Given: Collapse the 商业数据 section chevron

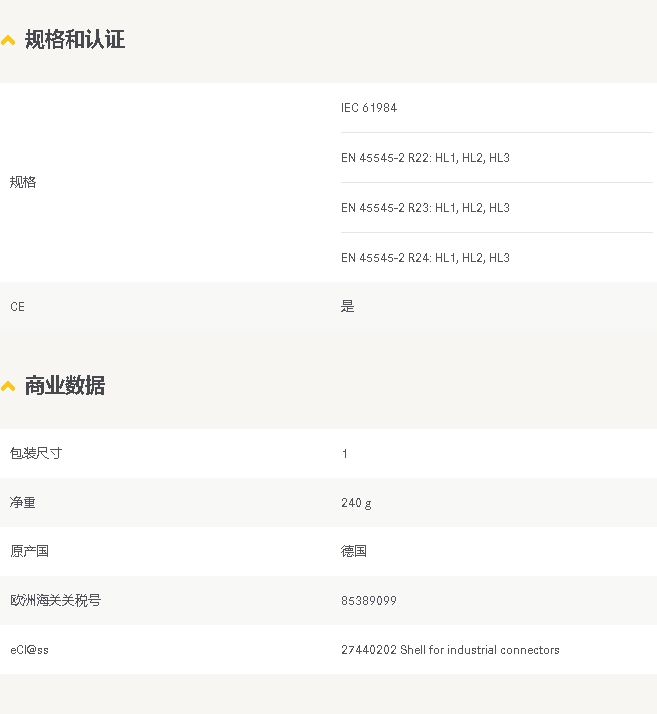Looking at the screenshot, I should point(8,387).
